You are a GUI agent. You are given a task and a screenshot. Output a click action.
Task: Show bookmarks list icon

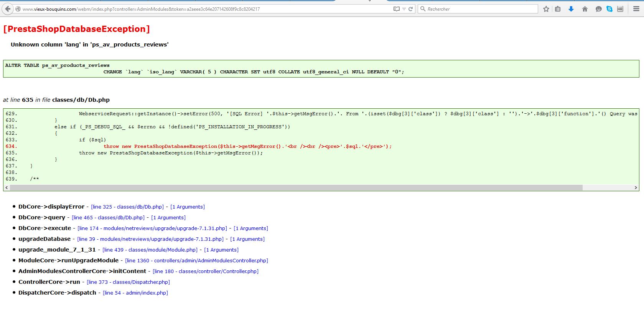[558, 9]
